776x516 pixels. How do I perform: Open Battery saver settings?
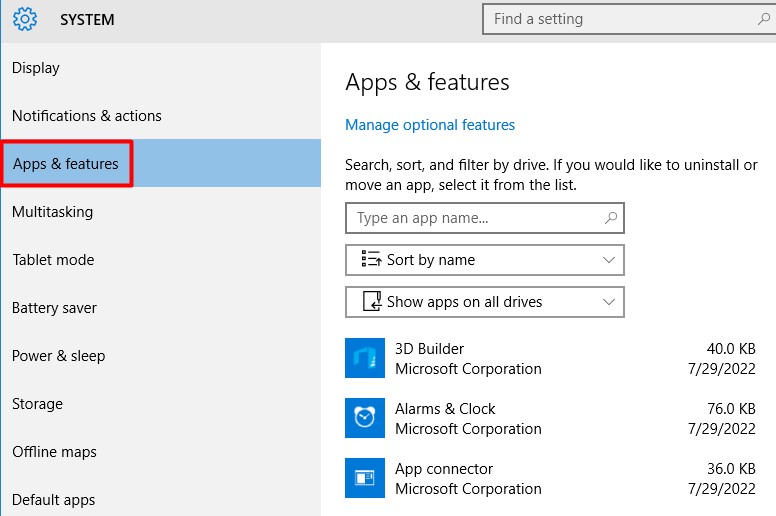pos(54,308)
